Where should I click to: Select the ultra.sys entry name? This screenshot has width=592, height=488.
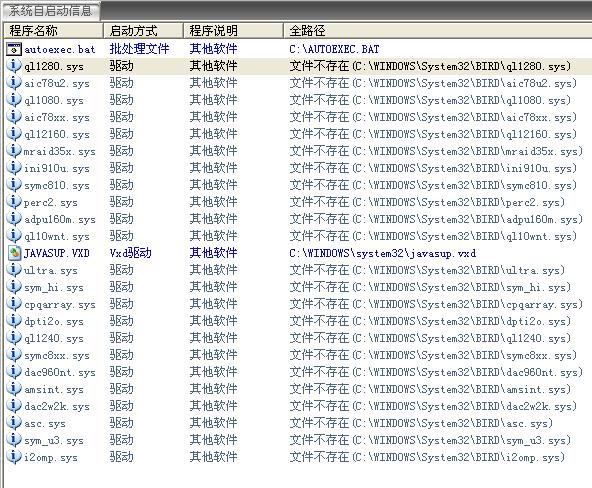click(51, 270)
